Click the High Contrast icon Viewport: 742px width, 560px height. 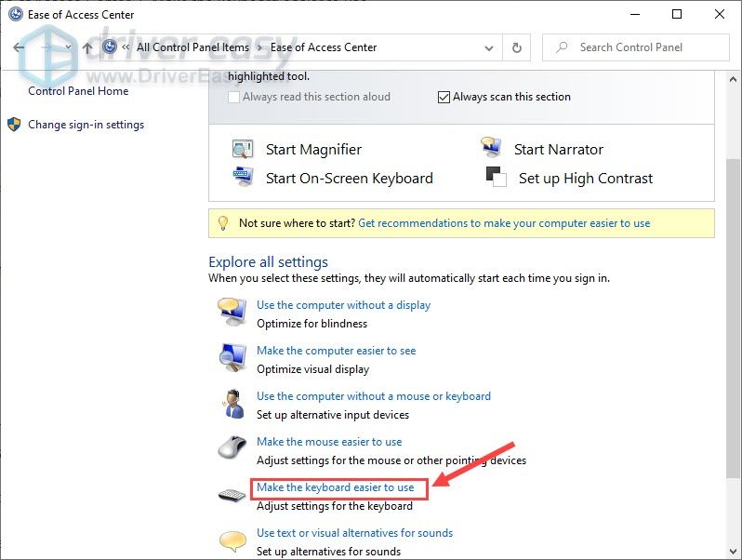[x=494, y=178]
